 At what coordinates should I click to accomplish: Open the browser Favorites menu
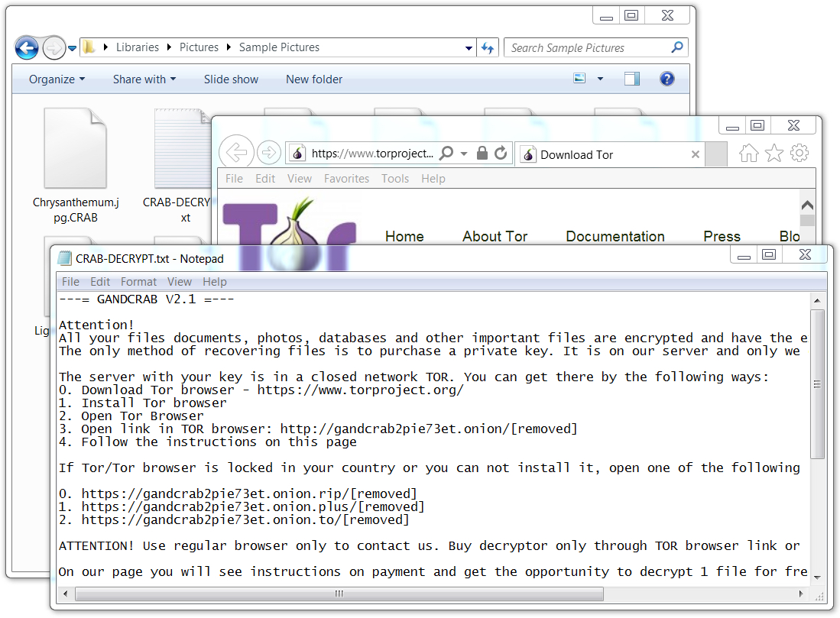pyautogui.click(x=346, y=179)
